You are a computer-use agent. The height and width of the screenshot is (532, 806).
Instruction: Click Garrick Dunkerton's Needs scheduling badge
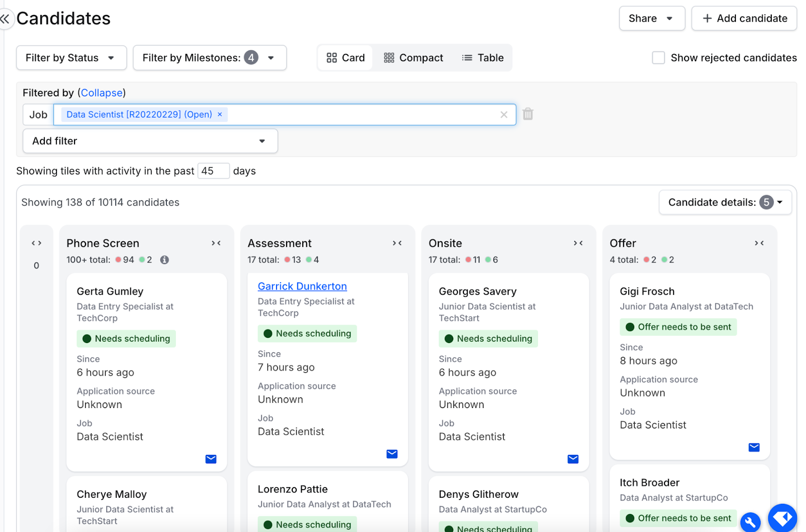click(x=307, y=334)
